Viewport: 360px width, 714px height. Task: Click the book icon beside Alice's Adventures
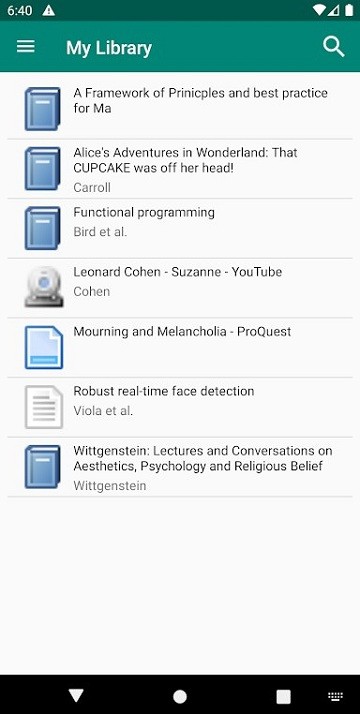[x=43, y=168]
